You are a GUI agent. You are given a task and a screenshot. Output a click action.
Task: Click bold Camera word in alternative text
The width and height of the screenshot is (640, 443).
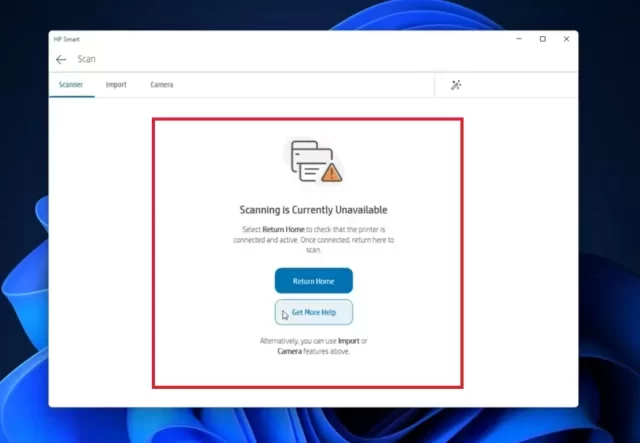(x=289, y=352)
